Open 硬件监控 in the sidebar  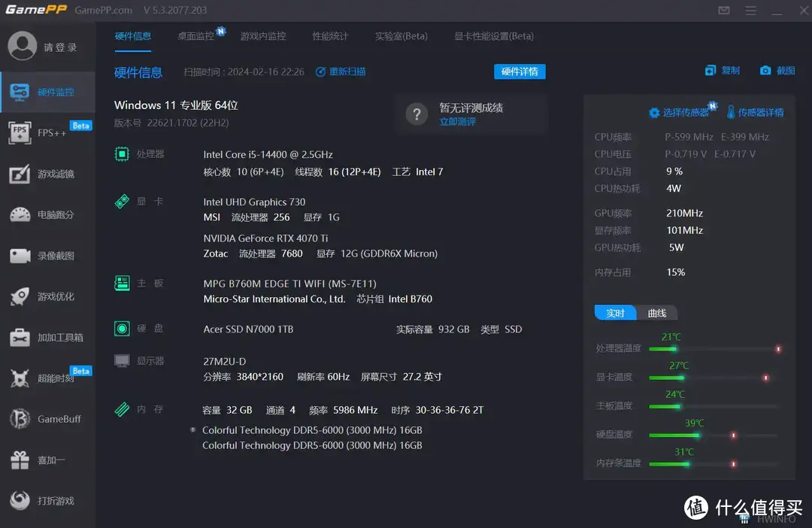47,93
